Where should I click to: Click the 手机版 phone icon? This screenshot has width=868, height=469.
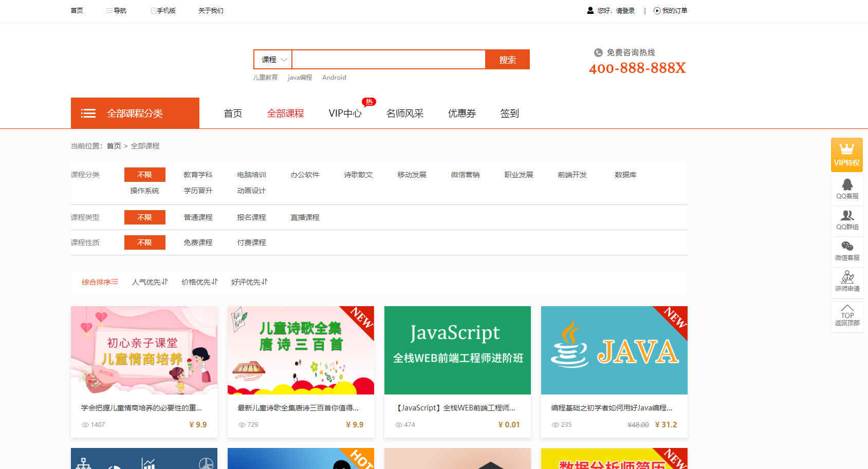click(x=153, y=10)
